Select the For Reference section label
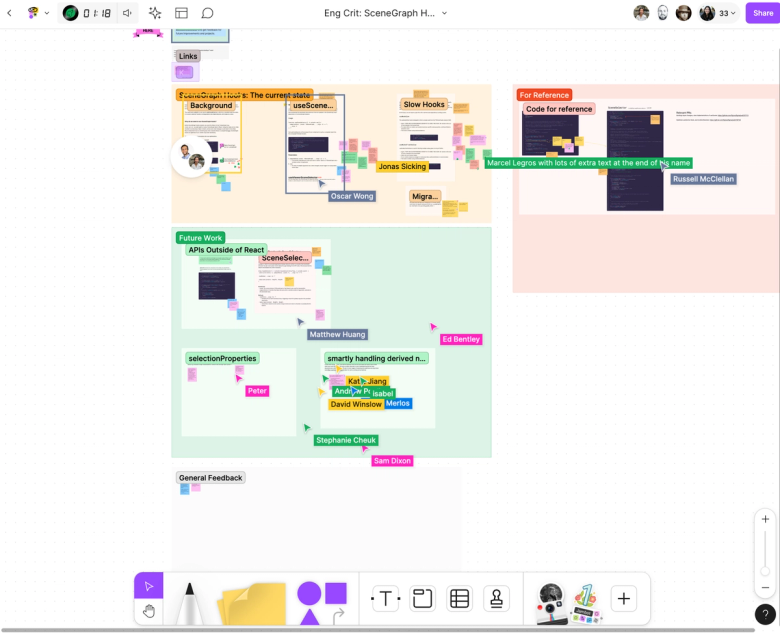 [544, 95]
